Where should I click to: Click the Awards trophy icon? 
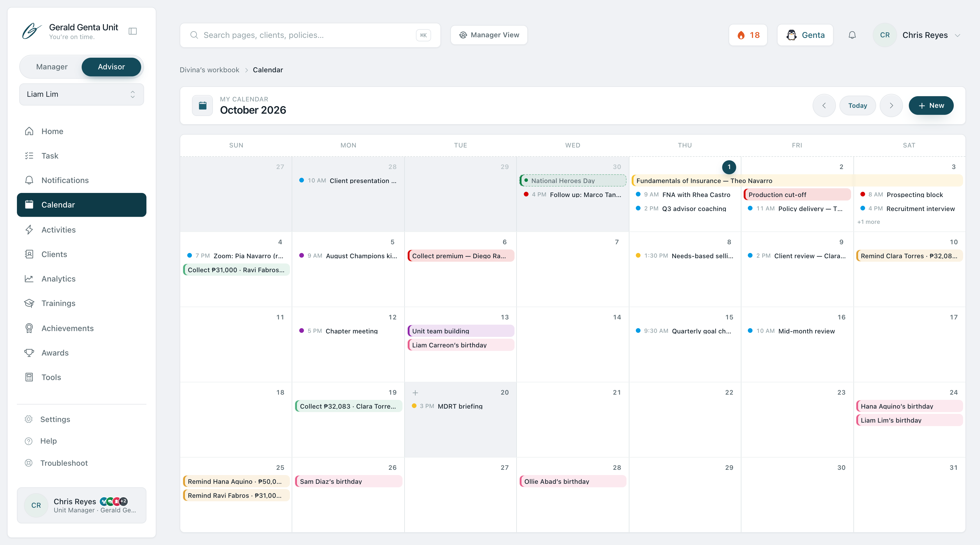pyautogui.click(x=29, y=353)
